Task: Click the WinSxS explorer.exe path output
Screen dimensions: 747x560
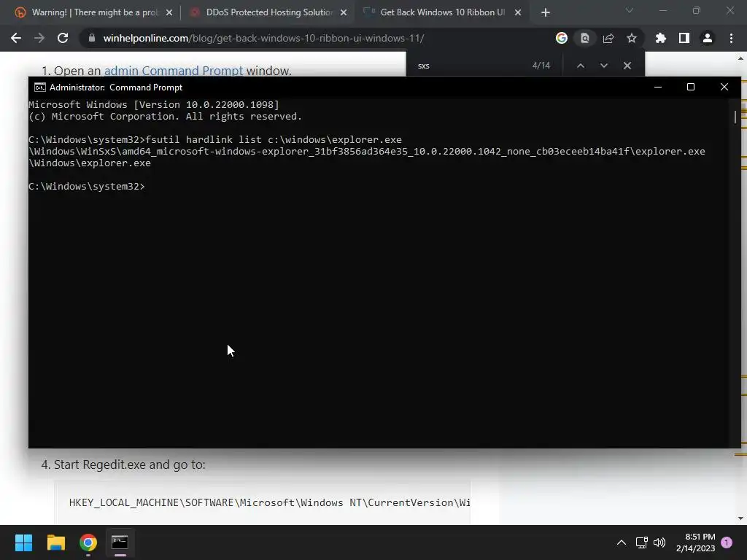Action: [x=367, y=152]
